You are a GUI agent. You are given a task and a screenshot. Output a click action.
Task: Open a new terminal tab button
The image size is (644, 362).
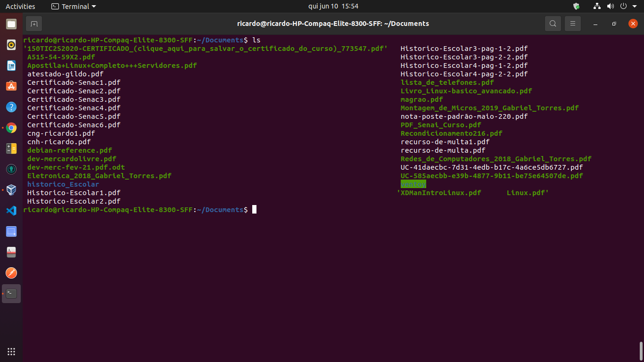click(x=34, y=24)
